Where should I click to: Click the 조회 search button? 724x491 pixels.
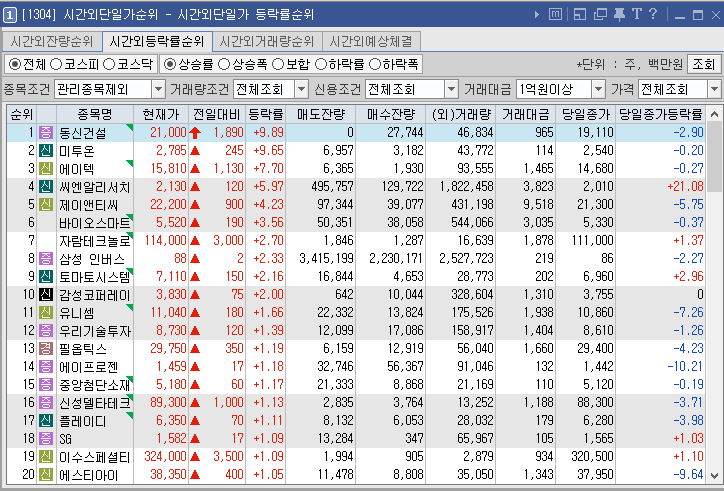click(x=703, y=64)
